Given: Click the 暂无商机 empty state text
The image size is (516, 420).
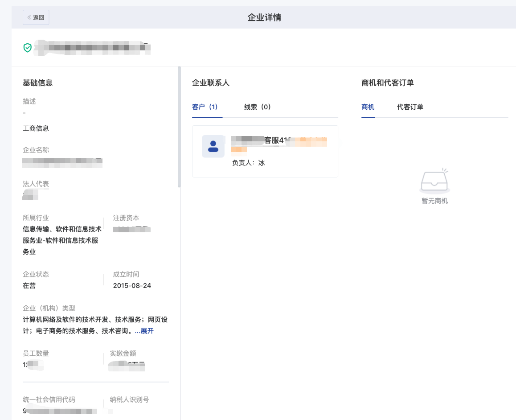Looking at the screenshot, I should (435, 201).
